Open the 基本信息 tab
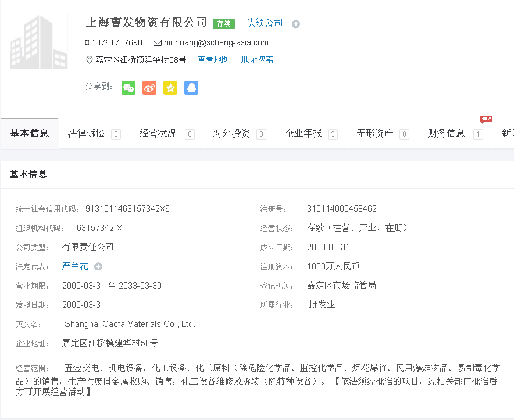 pyautogui.click(x=30, y=133)
